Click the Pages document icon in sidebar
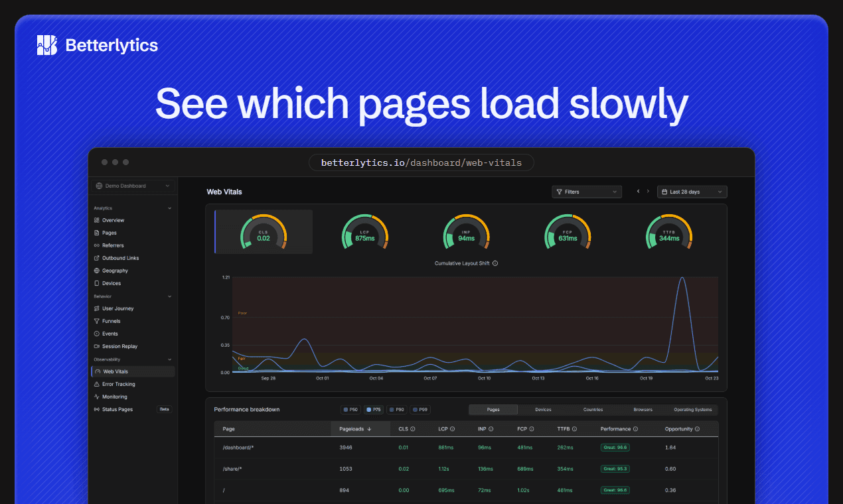Screen dimensions: 843x504 pos(97,233)
